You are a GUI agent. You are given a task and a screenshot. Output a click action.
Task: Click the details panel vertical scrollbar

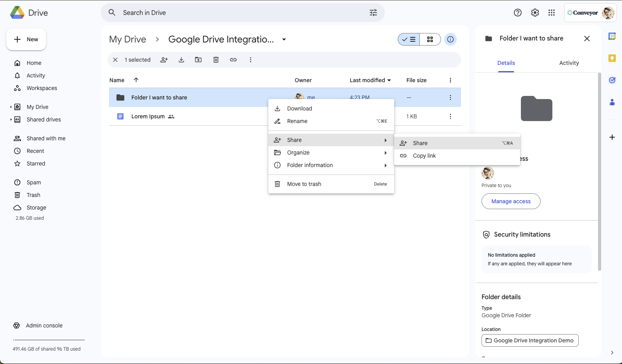coord(600,172)
